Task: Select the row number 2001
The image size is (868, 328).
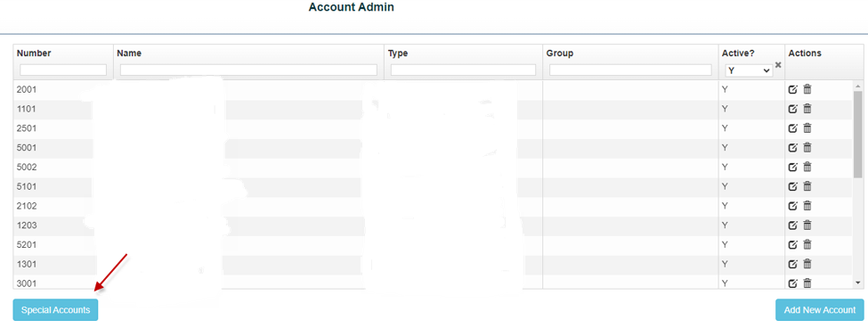Action: tap(26, 89)
